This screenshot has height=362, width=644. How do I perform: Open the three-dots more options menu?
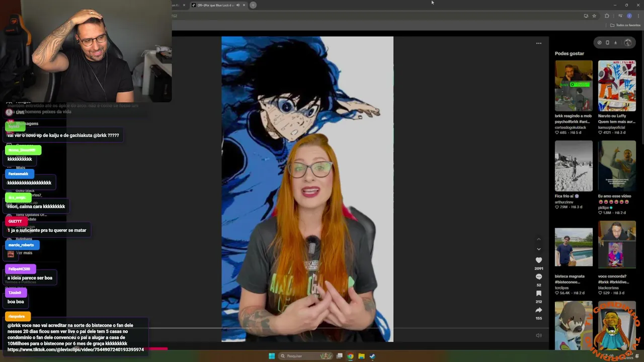(x=539, y=43)
